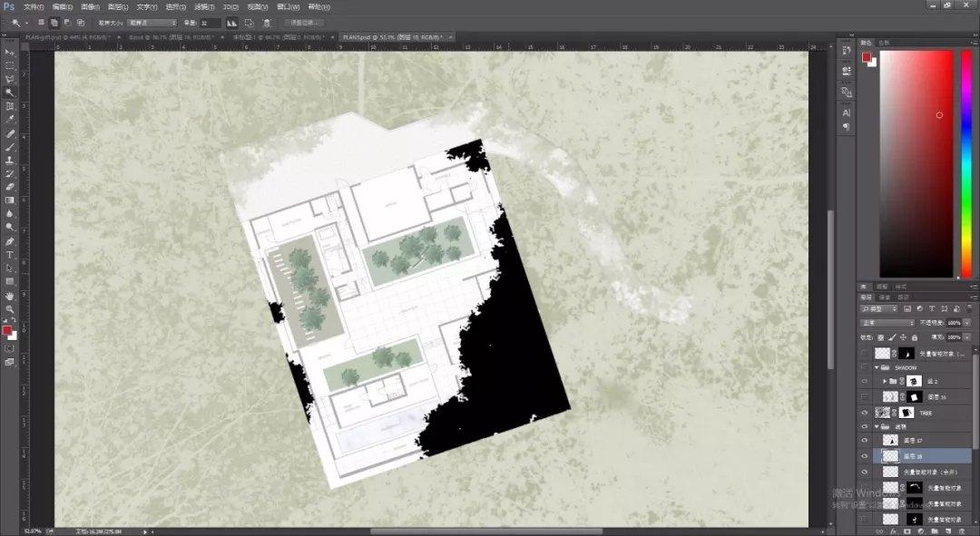Select the Dodge tool
This screenshot has width=980, height=536.
point(9,228)
